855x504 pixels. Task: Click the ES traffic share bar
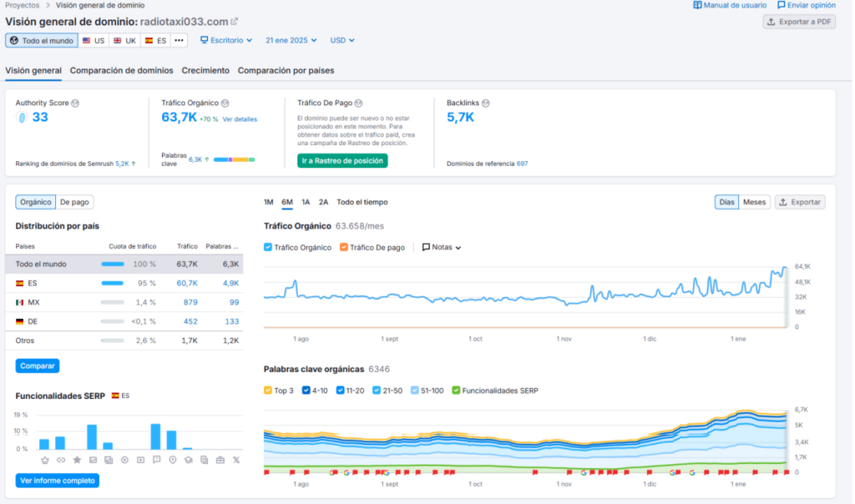point(113,284)
